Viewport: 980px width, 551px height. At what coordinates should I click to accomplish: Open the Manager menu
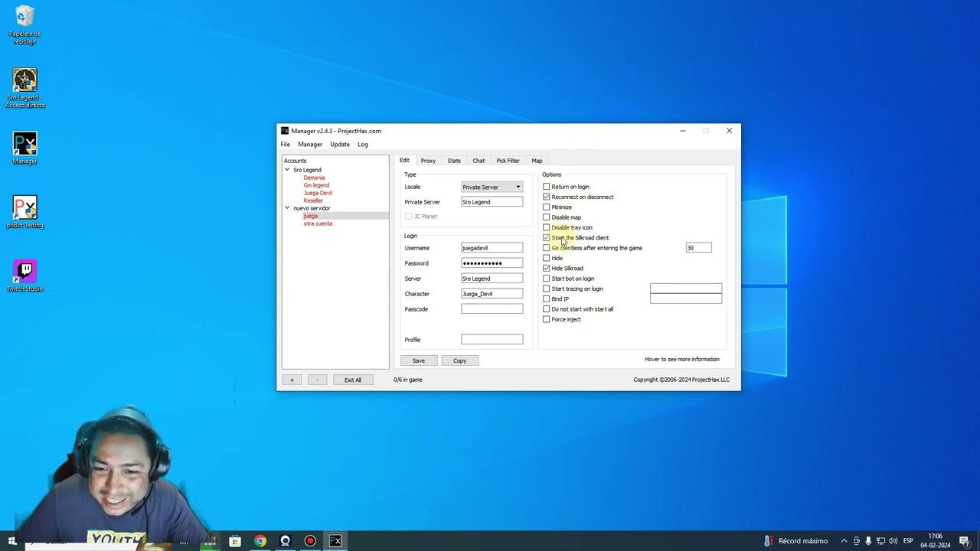coord(309,145)
